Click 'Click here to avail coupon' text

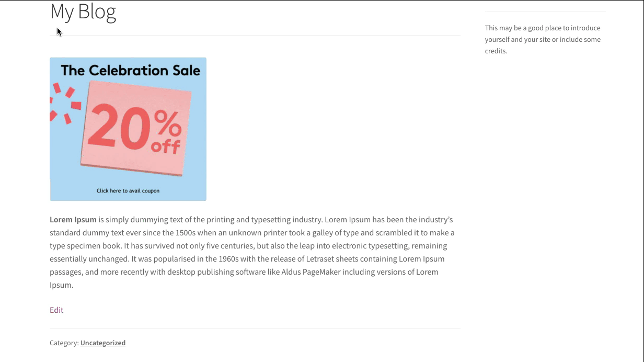point(128,191)
